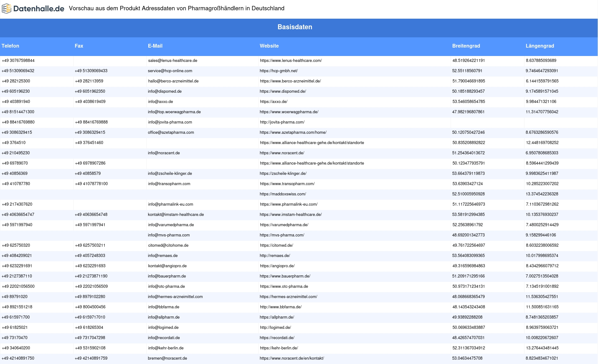Click latitude 50.185188293457
The width and height of the screenshot is (598, 364).
tap(468, 91)
